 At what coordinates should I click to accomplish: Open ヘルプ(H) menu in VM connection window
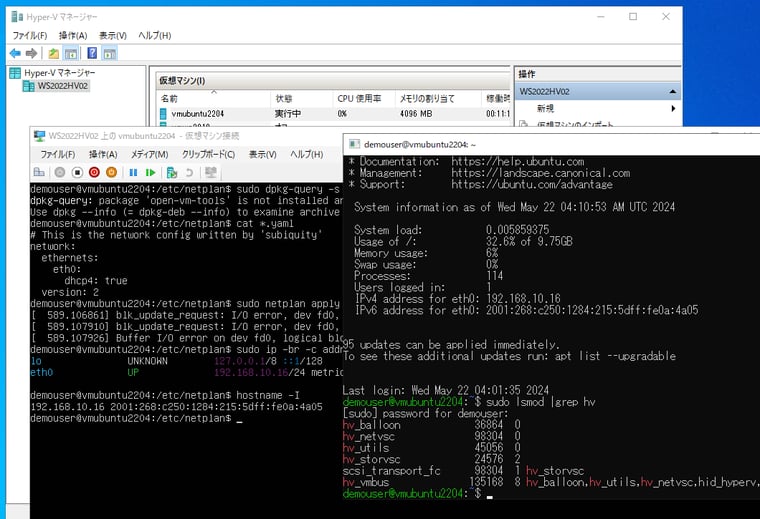[307, 155]
